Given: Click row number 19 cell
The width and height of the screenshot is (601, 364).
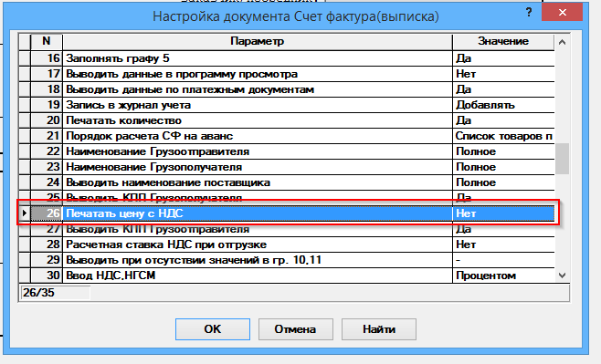Looking at the screenshot, I should [x=47, y=105].
